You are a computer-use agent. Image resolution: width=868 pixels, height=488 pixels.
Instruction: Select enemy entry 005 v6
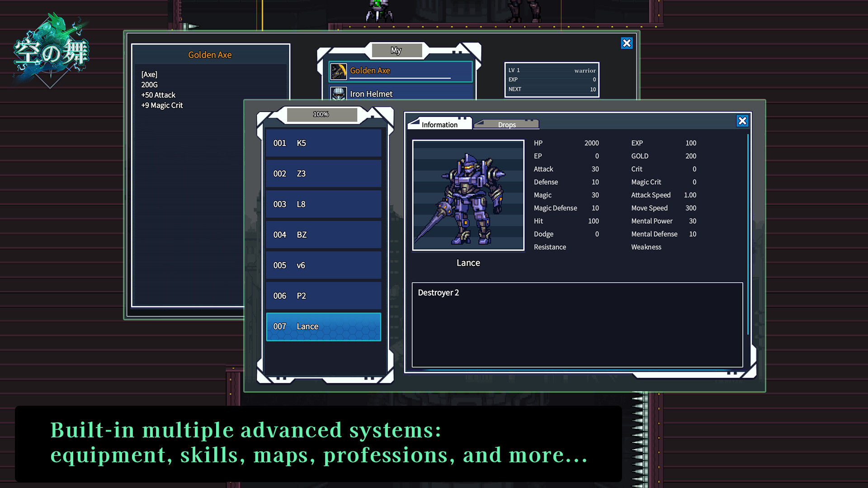(x=323, y=265)
